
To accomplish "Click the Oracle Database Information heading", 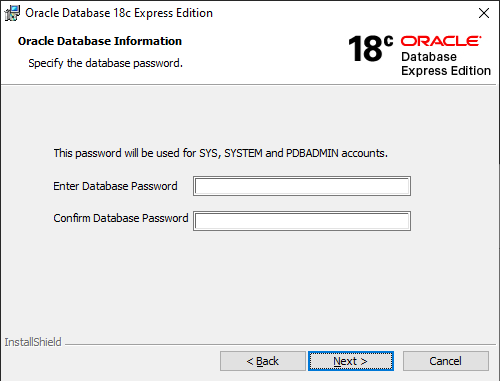I will coord(100,41).
